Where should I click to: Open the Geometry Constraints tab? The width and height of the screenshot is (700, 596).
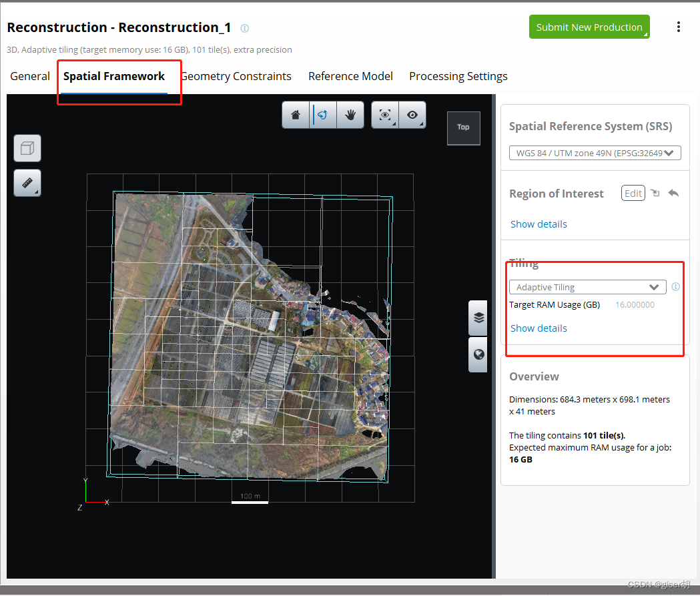236,76
